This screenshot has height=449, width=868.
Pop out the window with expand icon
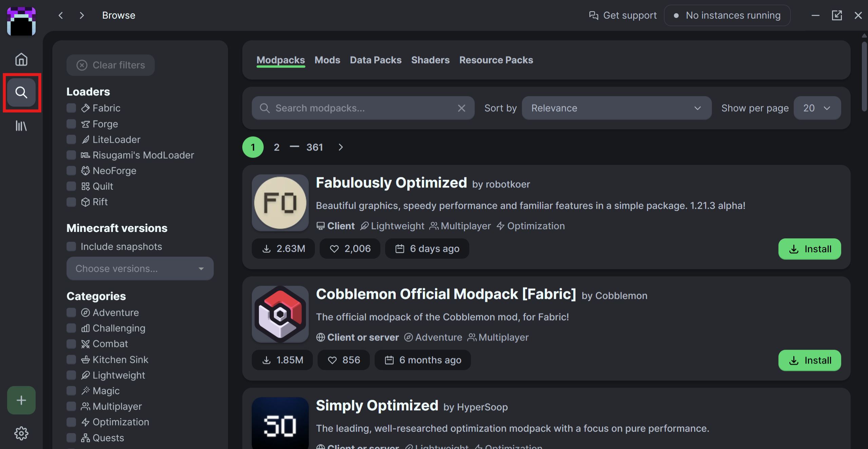pos(837,15)
